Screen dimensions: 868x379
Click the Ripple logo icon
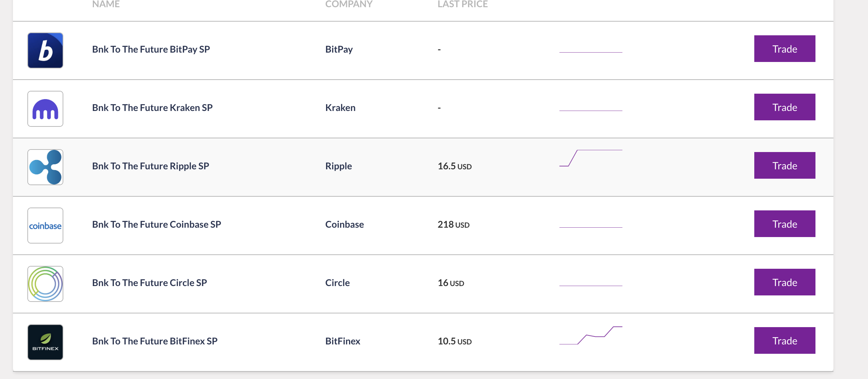pyautogui.click(x=45, y=167)
